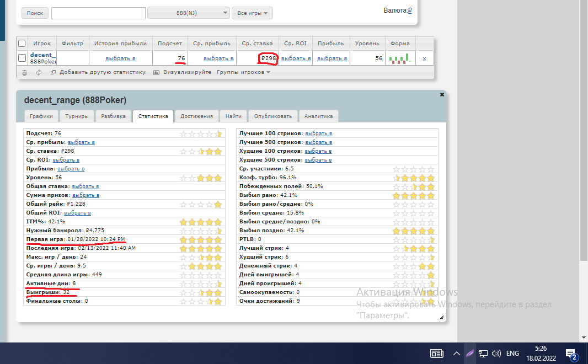Toggle the header select-all checkbox
Viewport: 588px width, 364px height.
pos(22,44)
